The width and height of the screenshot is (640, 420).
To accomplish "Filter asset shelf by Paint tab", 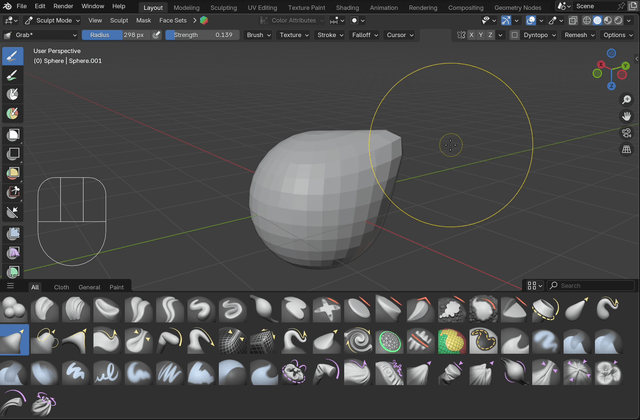I will [116, 287].
